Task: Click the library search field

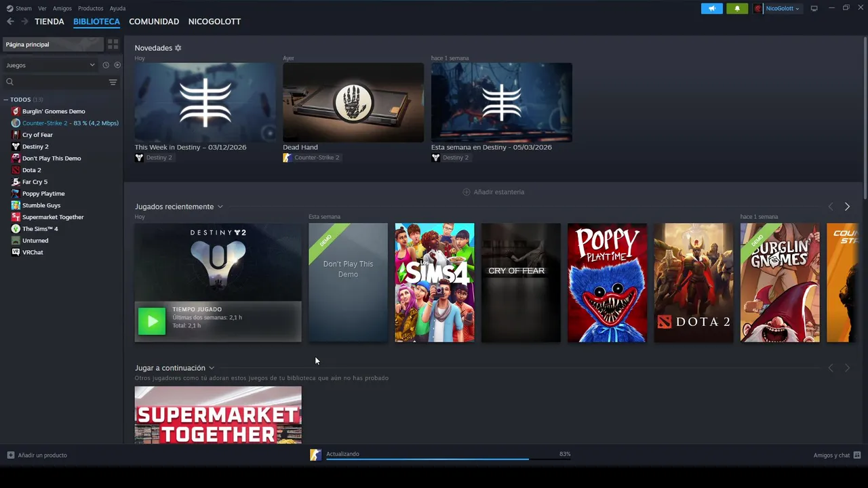Action: coord(61,82)
